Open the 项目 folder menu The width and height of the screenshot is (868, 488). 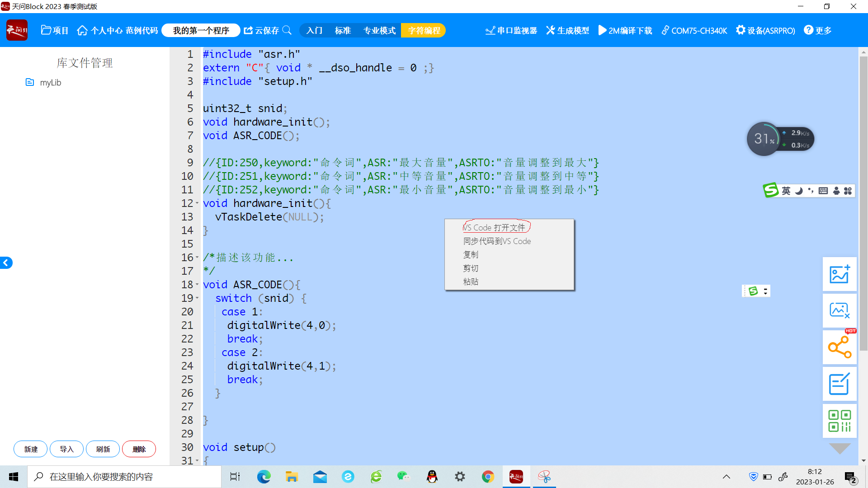click(x=54, y=30)
